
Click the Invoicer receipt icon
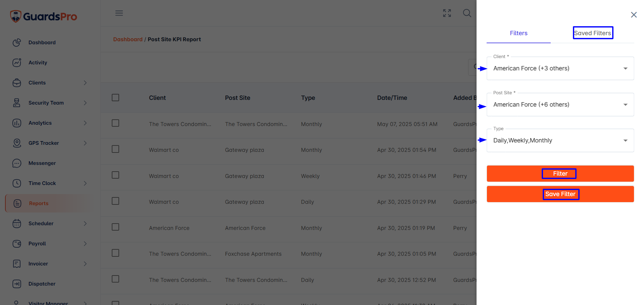[17, 264]
